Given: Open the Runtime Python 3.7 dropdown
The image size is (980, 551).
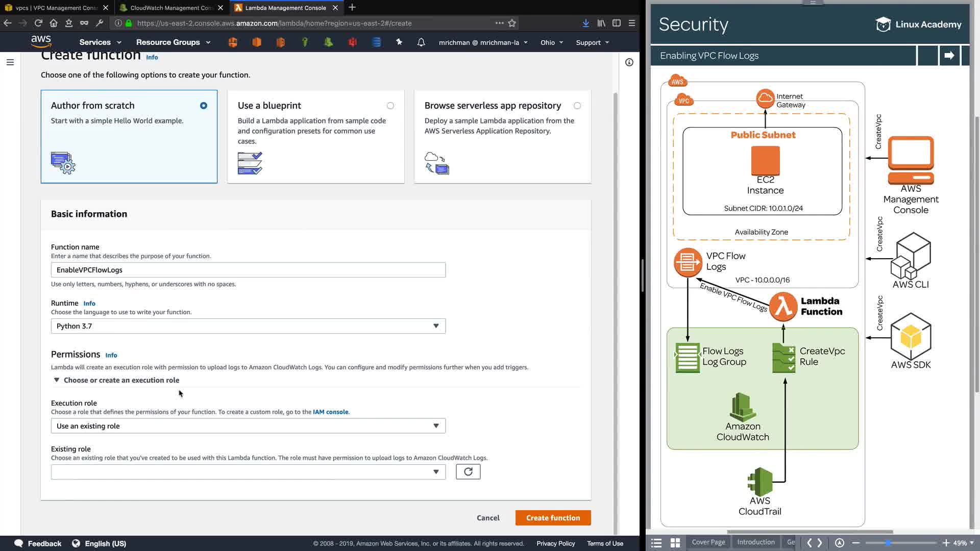Looking at the screenshot, I should pos(248,326).
